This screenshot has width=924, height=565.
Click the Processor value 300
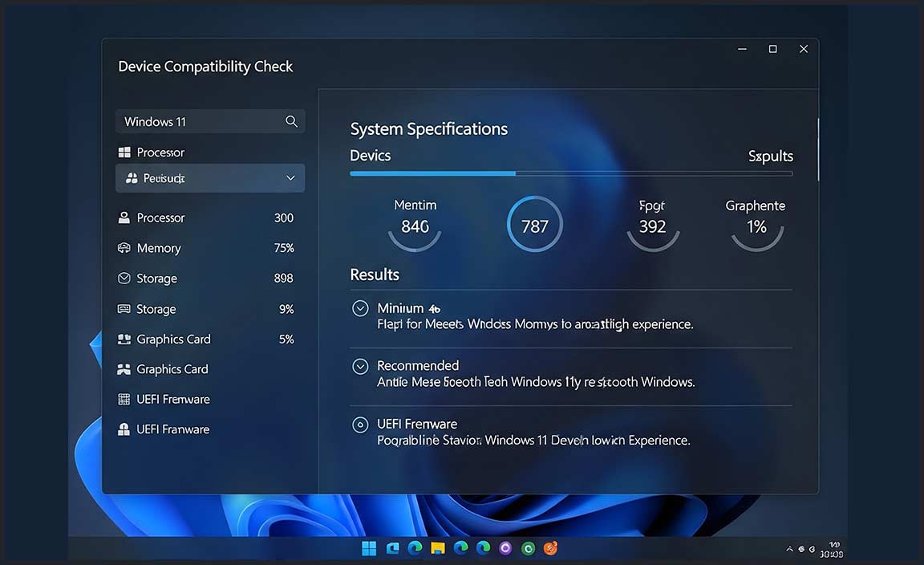pyautogui.click(x=283, y=217)
